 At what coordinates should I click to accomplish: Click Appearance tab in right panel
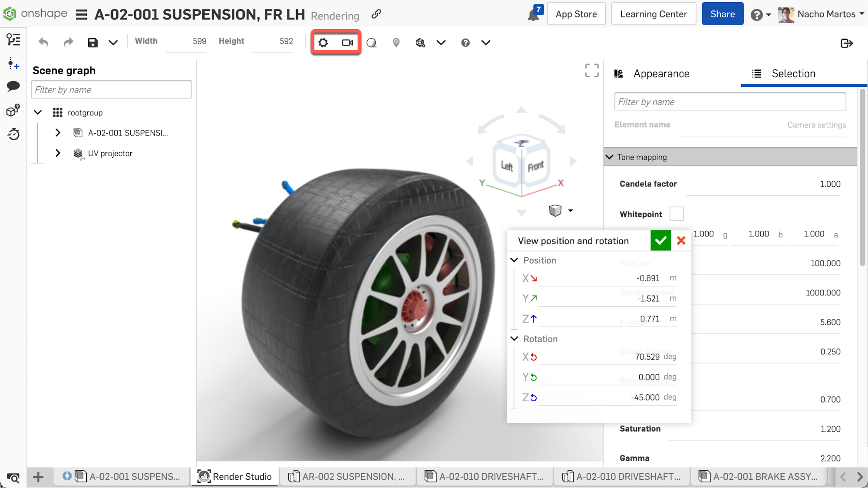(x=661, y=73)
